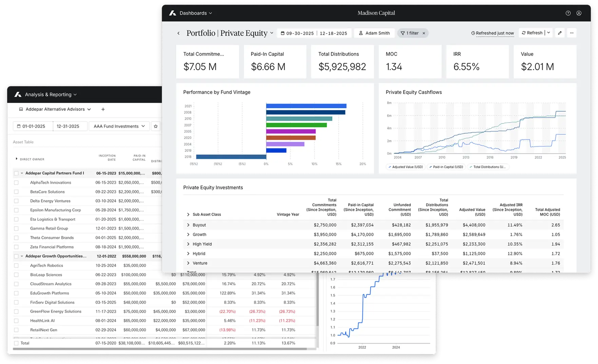
Task: Click the Addepar logo in Dashboards window
Action: tap(173, 13)
